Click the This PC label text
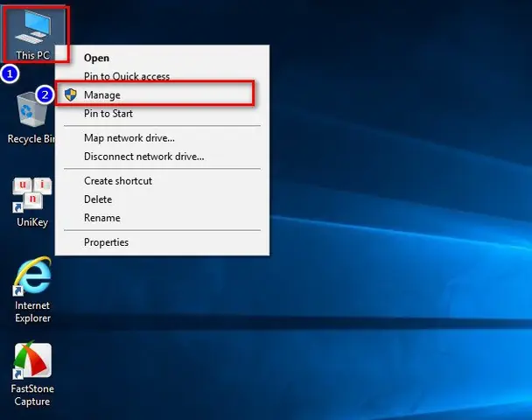The width and height of the screenshot is (532, 420). (x=33, y=55)
